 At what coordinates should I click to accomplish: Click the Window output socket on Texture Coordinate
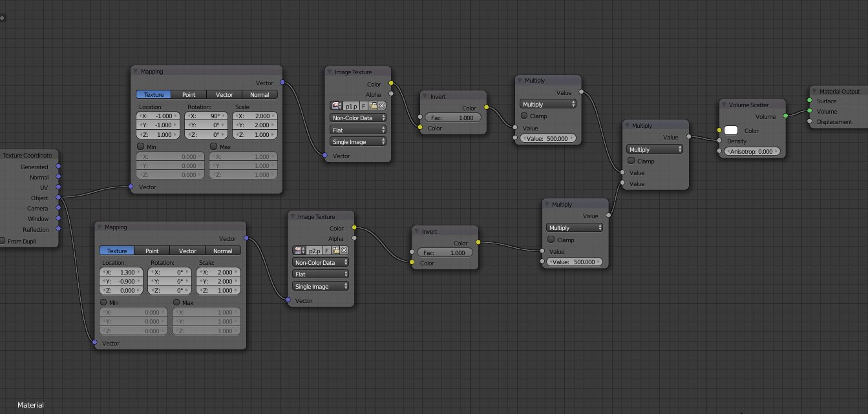pos(58,218)
